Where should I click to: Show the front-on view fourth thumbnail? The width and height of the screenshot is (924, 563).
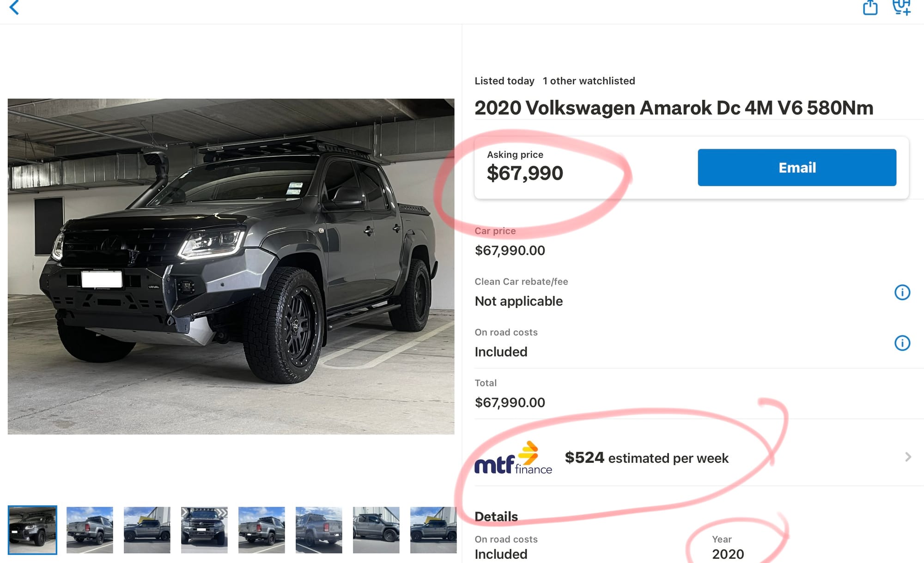pos(204,530)
